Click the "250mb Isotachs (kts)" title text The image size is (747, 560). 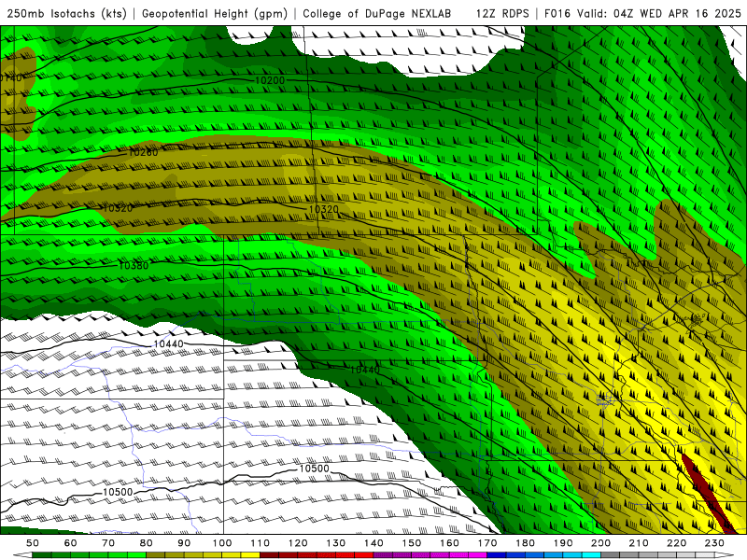tap(66, 13)
